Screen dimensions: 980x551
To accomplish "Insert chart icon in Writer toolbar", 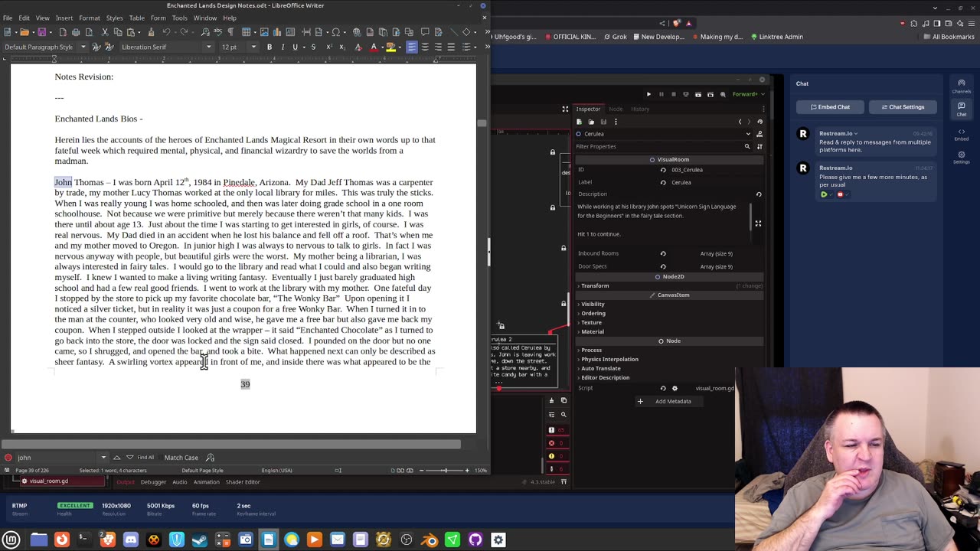I will tap(277, 31).
